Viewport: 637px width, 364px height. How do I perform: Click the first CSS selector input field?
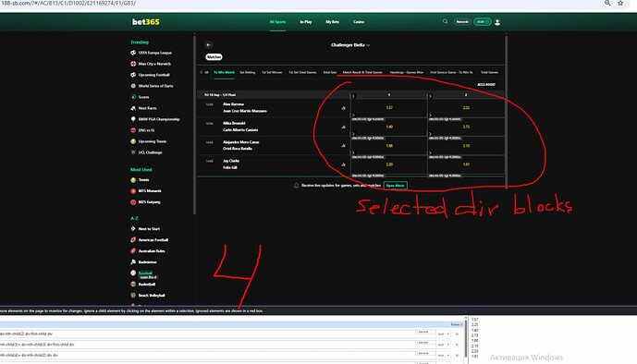207,334
